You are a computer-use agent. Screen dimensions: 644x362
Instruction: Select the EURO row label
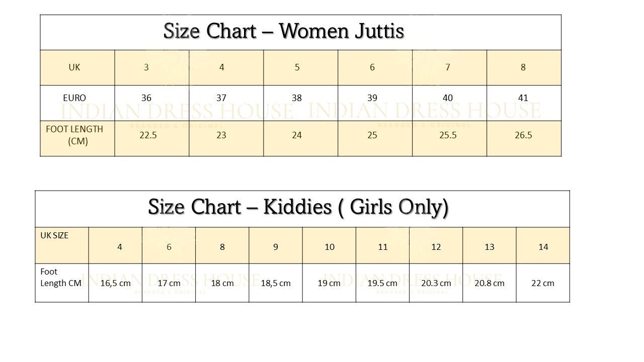[x=74, y=98]
